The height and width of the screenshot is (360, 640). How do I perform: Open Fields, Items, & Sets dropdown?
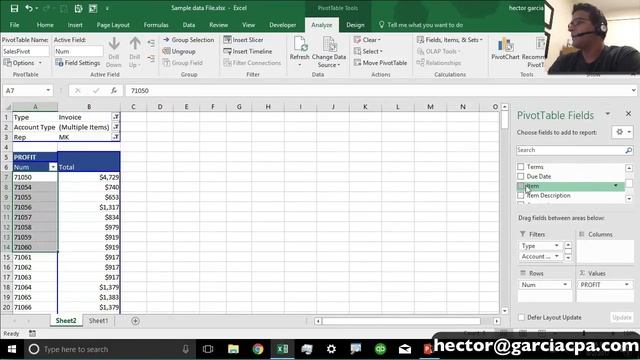(450, 40)
